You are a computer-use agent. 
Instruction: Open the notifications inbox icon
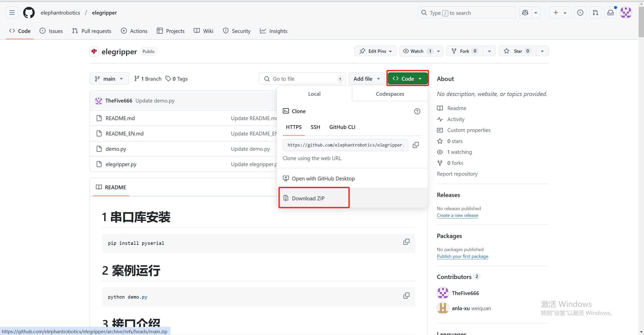(x=611, y=13)
